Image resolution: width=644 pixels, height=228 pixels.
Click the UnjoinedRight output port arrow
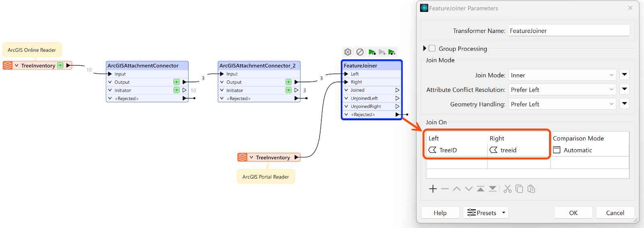click(x=397, y=106)
